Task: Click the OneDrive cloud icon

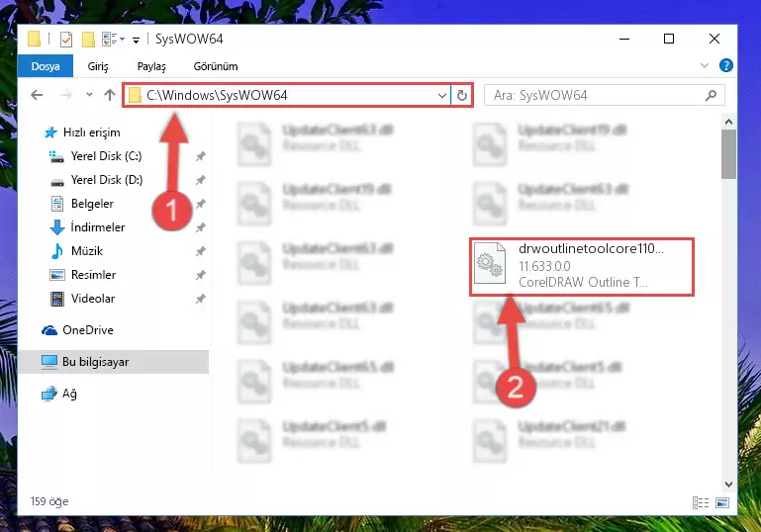Action: (x=49, y=330)
